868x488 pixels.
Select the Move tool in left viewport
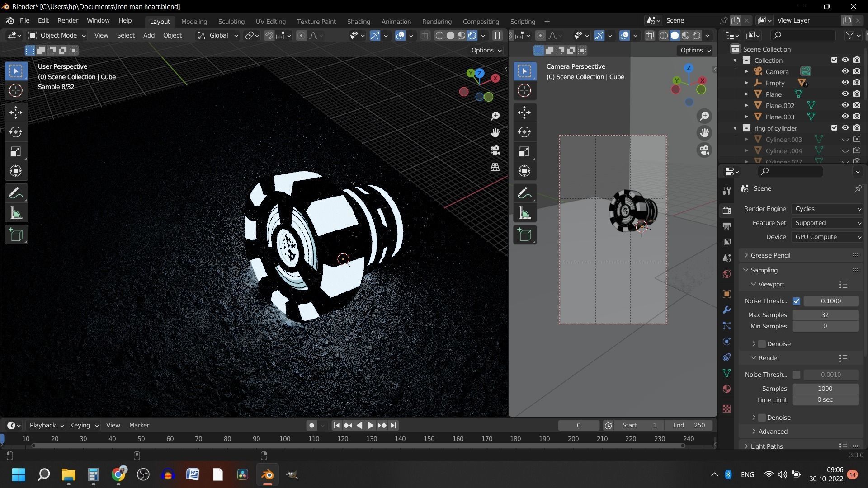click(16, 113)
